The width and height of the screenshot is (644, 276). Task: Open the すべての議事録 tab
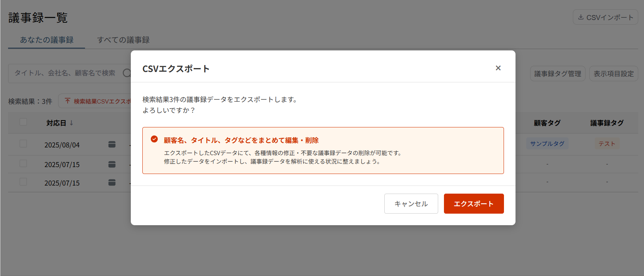[123, 40]
